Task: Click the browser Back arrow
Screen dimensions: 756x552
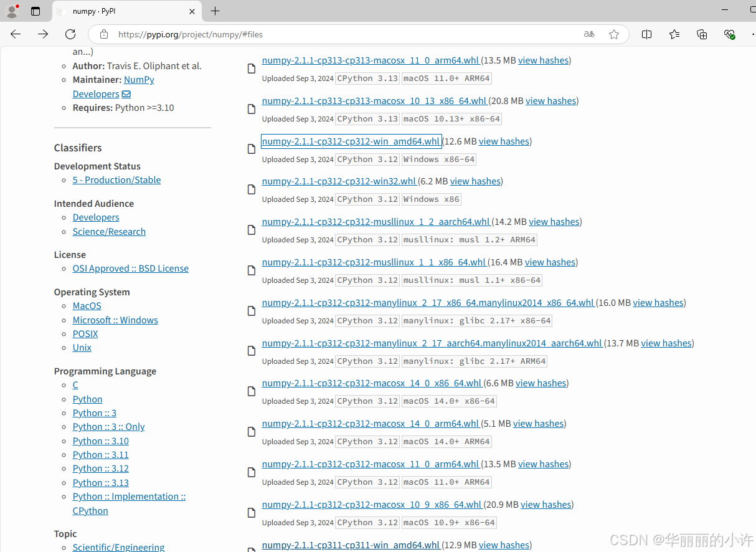Action: tap(16, 34)
